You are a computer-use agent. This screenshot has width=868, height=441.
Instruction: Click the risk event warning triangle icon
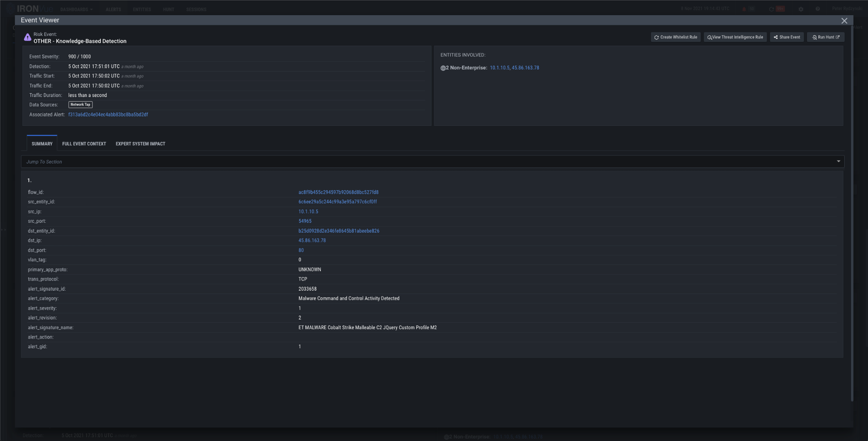tap(27, 37)
